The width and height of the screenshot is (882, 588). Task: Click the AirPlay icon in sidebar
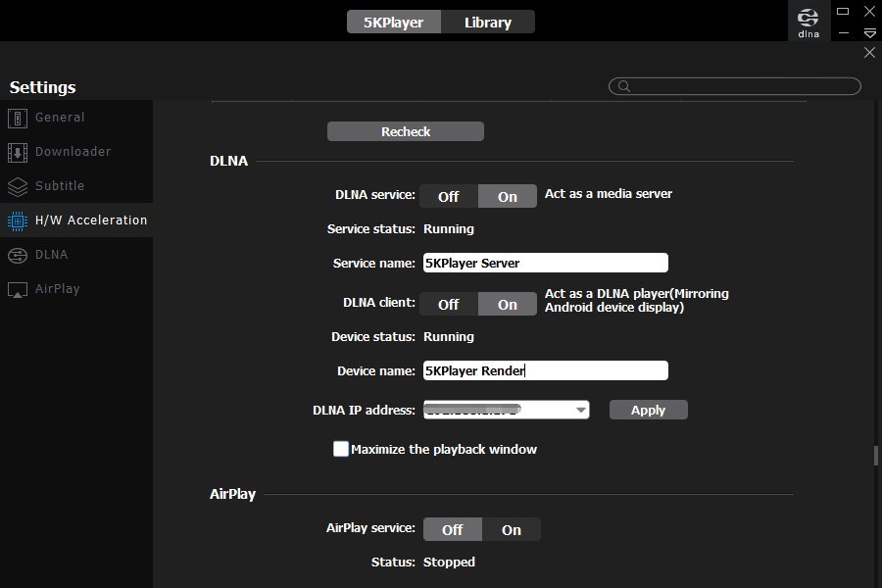(x=17, y=289)
